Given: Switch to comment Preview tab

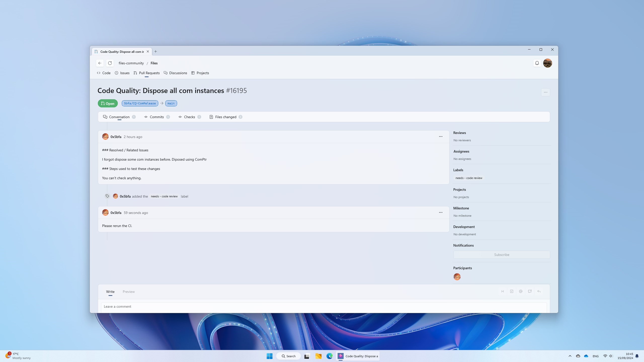Looking at the screenshot, I should click(x=129, y=292).
